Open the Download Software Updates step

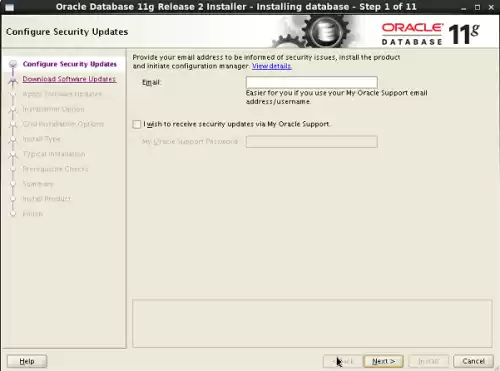[x=69, y=79]
